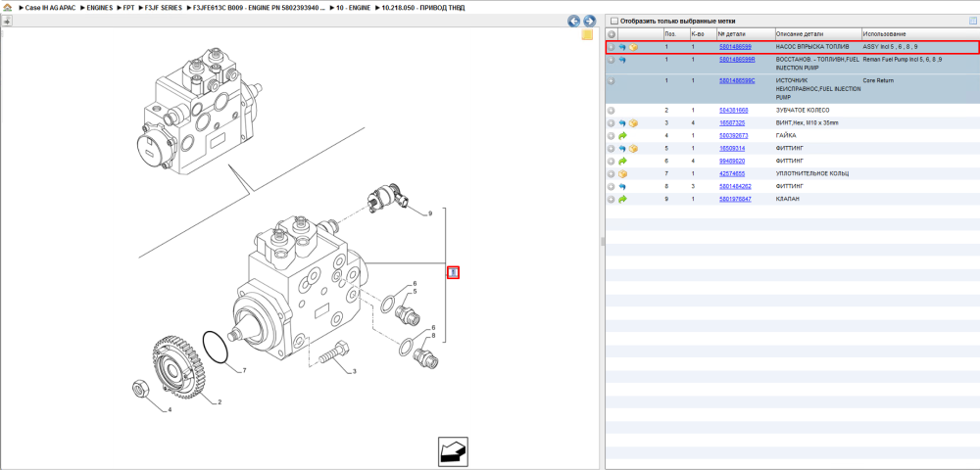Sort by 'Использование' column header
980x470 pixels.
[920, 33]
